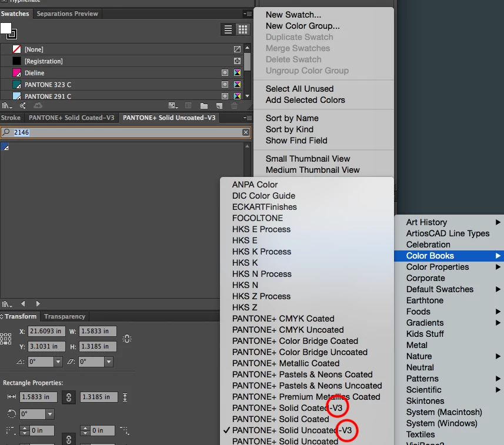This screenshot has width=504, height=445.
Task: Open PANTONE+ Solid Uncoated-V3 panel flyout menu
Action: tap(248, 118)
